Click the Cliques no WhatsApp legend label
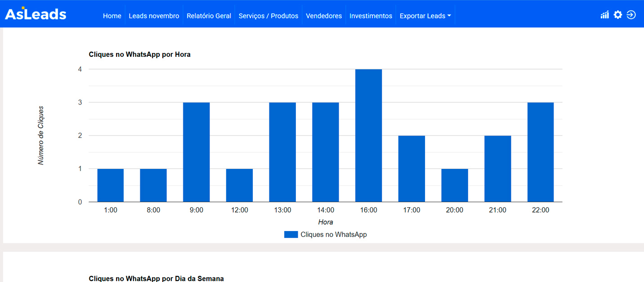 coord(334,234)
